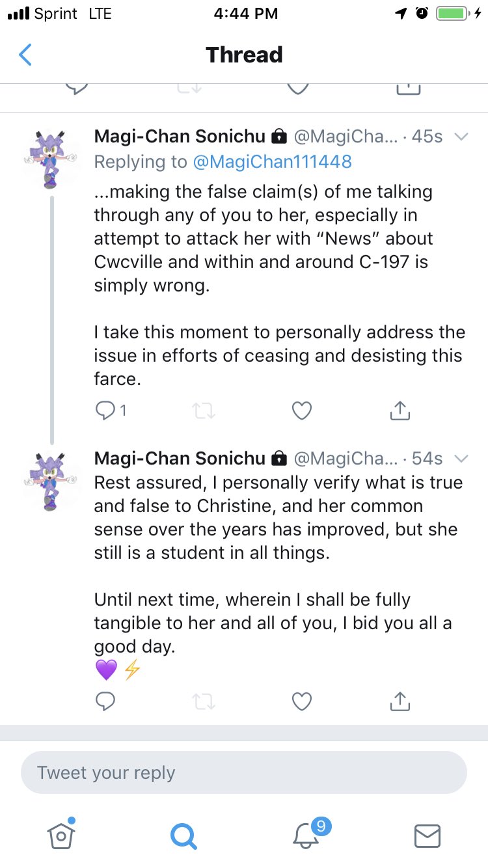Open Notifications tab with 9 badge
The image size is (488, 868).
[306, 835]
